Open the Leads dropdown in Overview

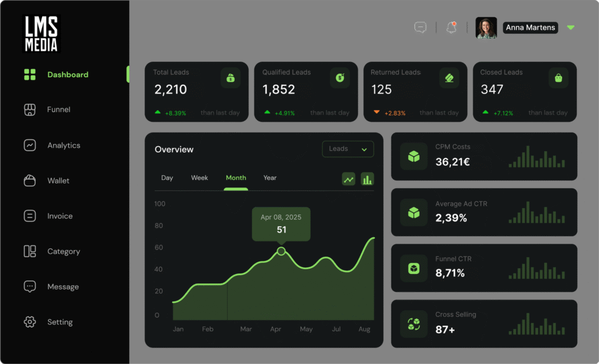[x=348, y=149]
